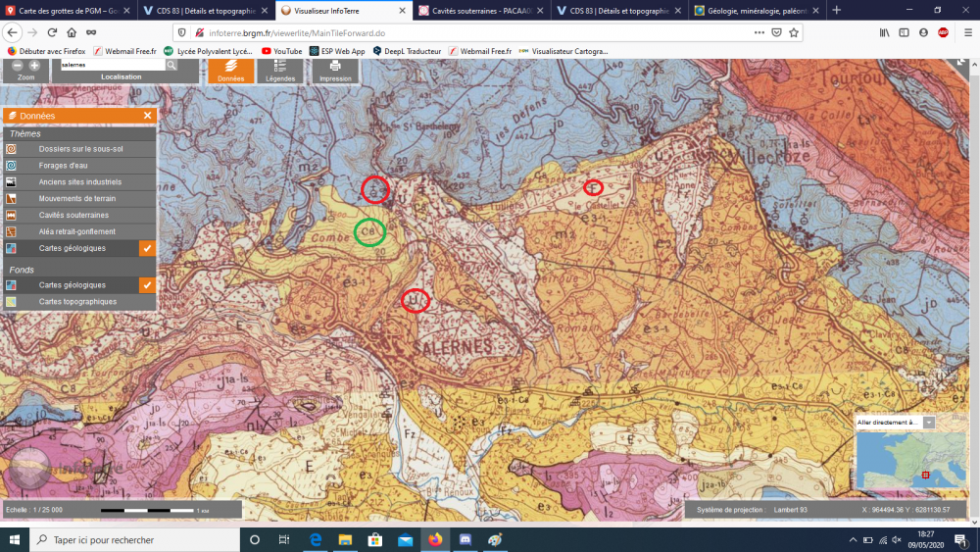Open the 'Aller directement à' dropdown

pos(928,423)
